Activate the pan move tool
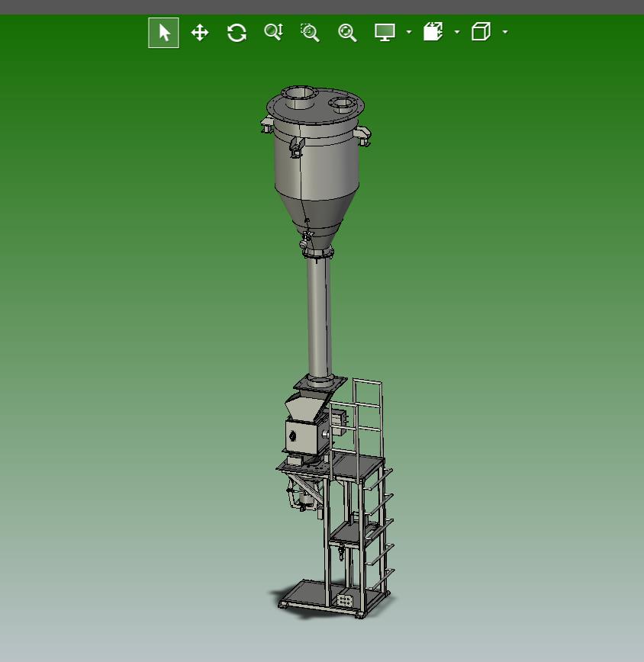 pyautogui.click(x=200, y=33)
